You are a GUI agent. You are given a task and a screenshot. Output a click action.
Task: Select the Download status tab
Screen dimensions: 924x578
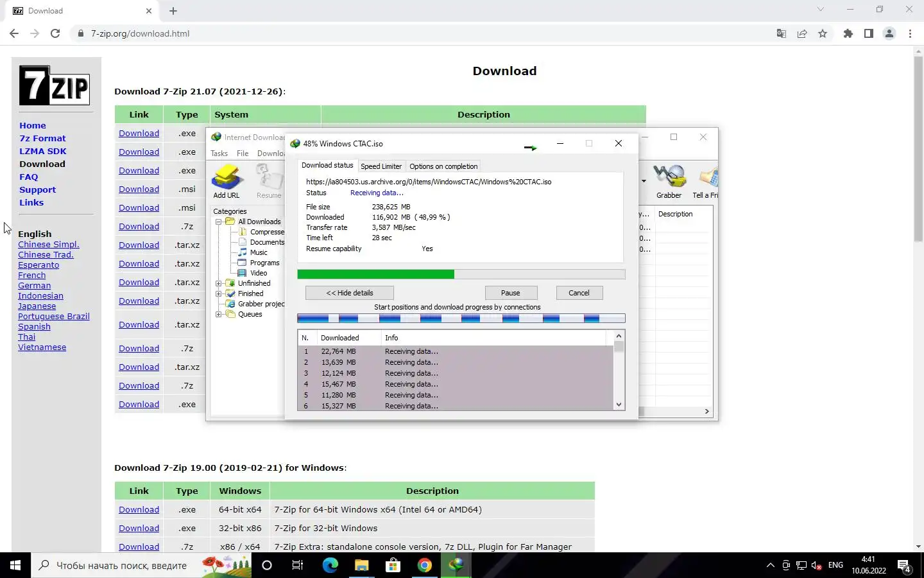tap(327, 165)
